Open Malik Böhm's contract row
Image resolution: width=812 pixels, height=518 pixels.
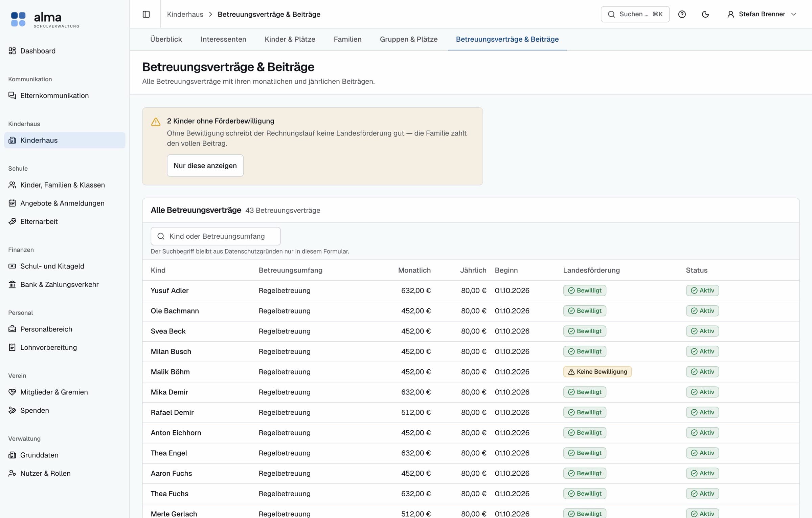pyautogui.click(x=471, y=372)
